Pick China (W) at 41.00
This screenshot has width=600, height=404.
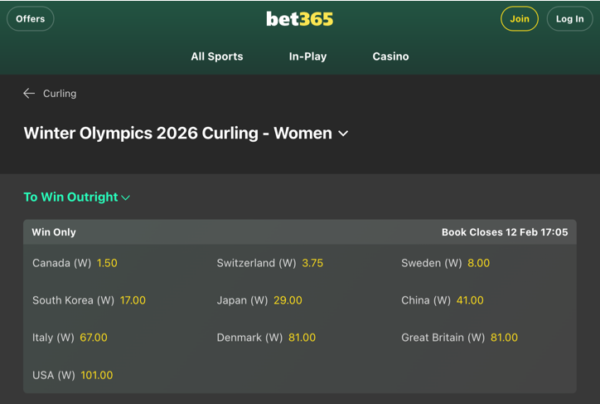(469, 300)
